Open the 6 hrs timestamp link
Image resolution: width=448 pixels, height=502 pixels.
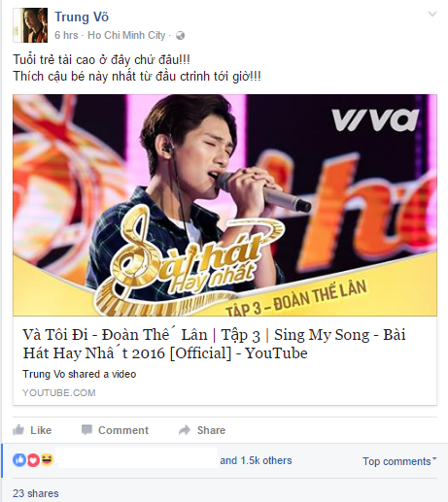66,35
